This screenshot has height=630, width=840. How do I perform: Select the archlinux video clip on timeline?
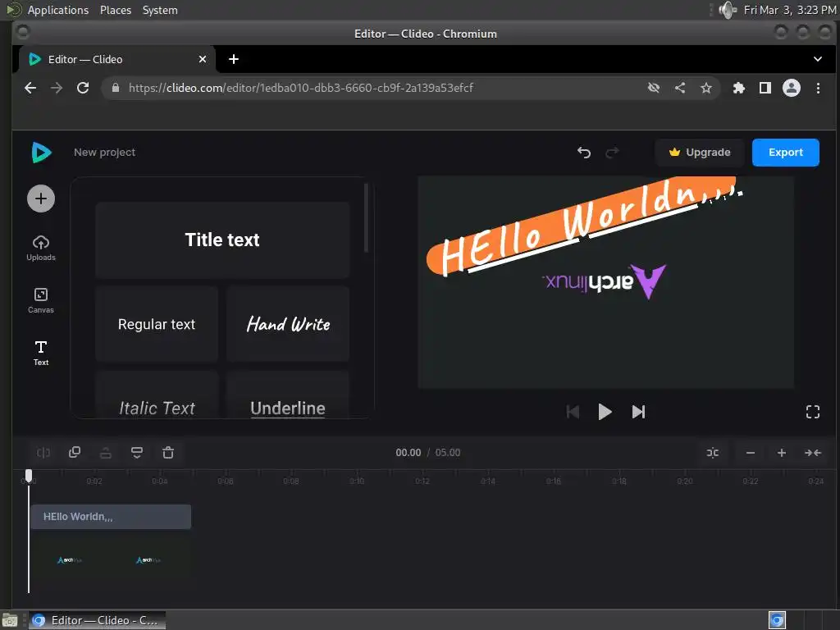111,560
